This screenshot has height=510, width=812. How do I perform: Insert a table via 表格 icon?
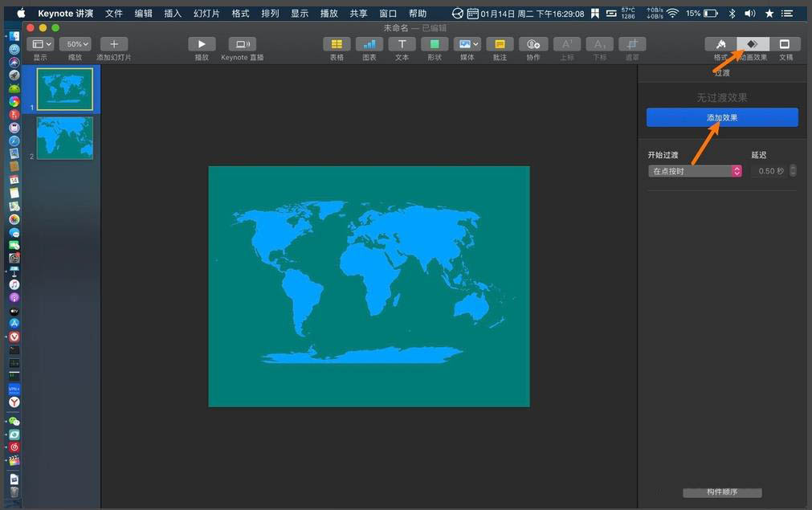pos(337,44)
